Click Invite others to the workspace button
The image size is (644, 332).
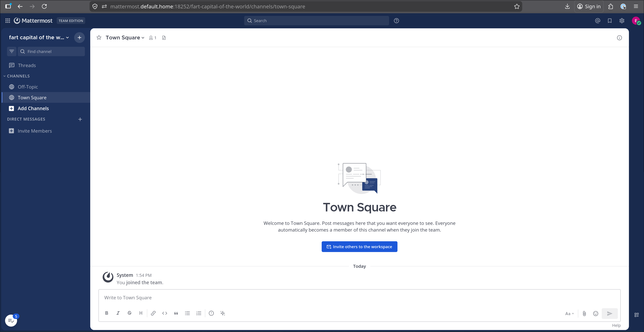point(359,246)
